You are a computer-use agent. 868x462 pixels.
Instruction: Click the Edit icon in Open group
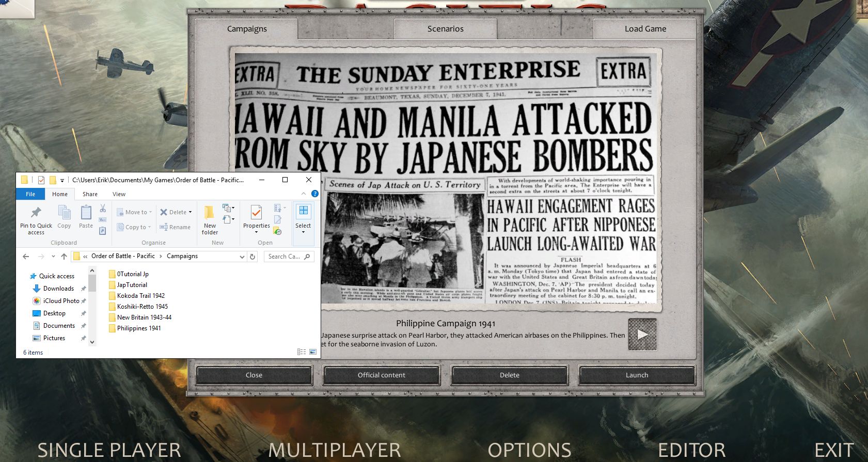tap(277, 219)
